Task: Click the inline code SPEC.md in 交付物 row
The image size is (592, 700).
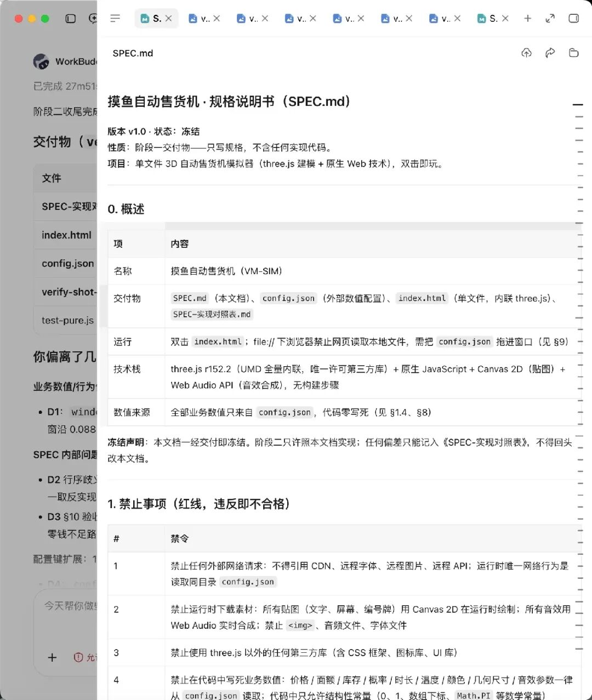Action: tap(190, 298)
